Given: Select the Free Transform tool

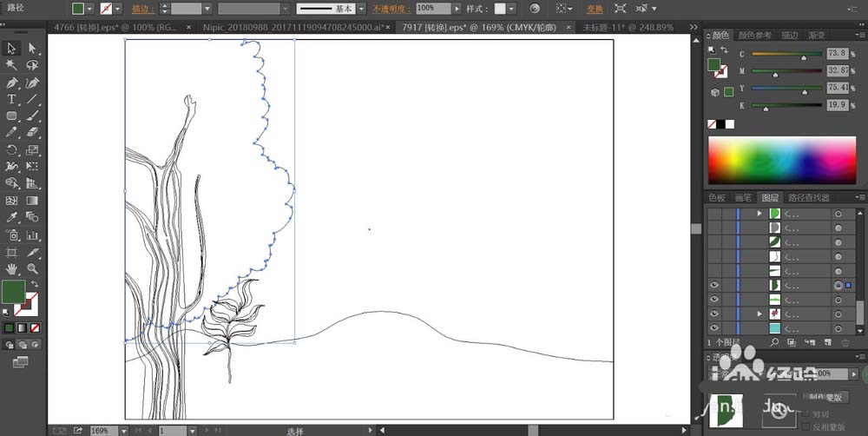Looking at the screenshot, I should click(x=32, y=166).
